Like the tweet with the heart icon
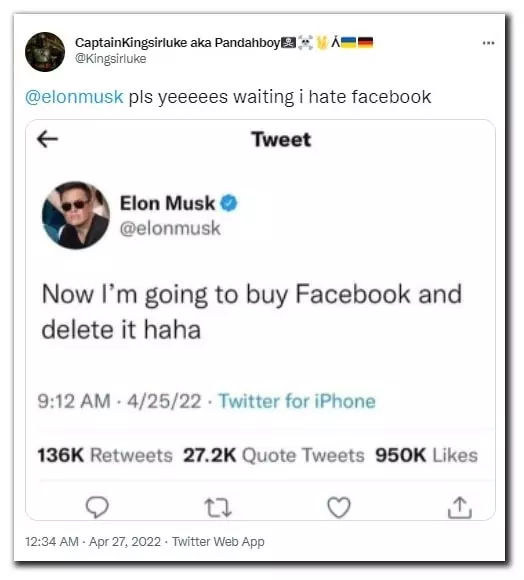 339,507
